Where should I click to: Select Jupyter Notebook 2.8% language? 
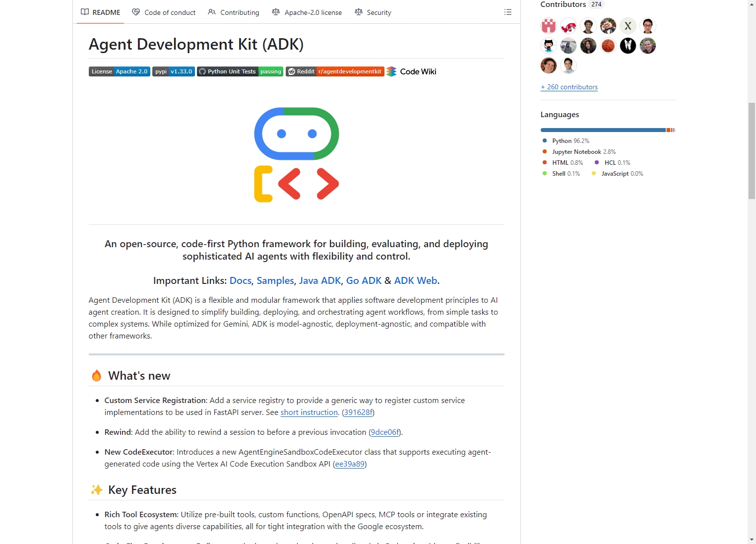pyautogui.click(x=579, y=152)
